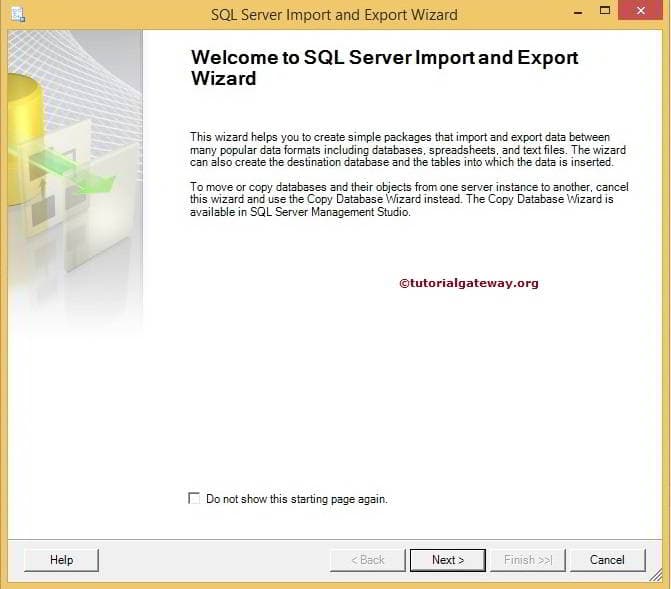
Task: Cancel the Import and Export Wizard
Action: 607,560
